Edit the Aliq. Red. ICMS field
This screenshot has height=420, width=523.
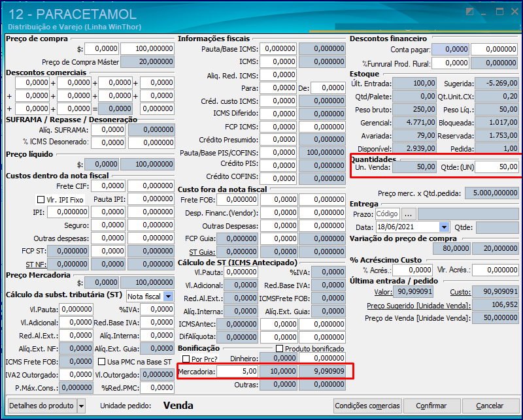[x=278, y=75]
